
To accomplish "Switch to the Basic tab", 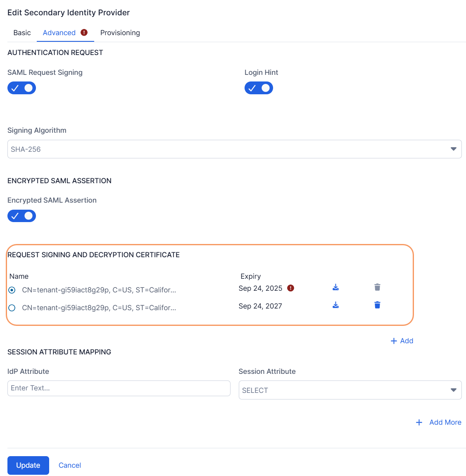I will click(x=22, y=33).
